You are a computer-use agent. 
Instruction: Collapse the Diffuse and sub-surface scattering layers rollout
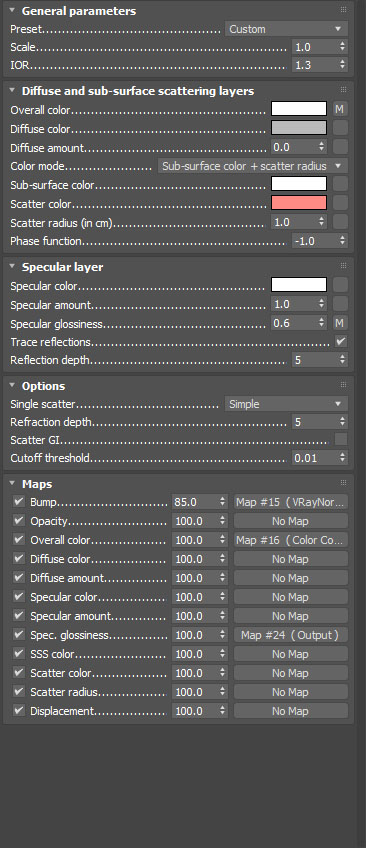coord(12,90)
